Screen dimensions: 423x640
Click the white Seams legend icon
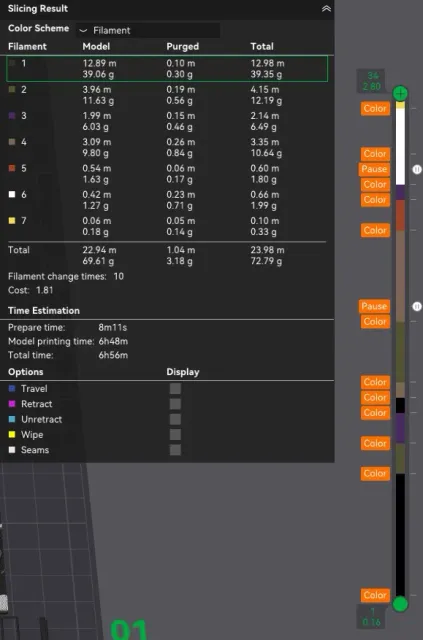tap(12, 450)
